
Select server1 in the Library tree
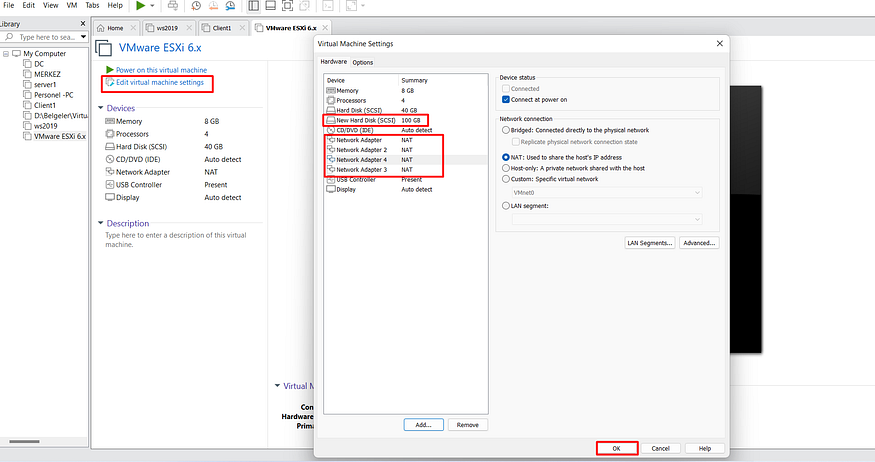45,85
